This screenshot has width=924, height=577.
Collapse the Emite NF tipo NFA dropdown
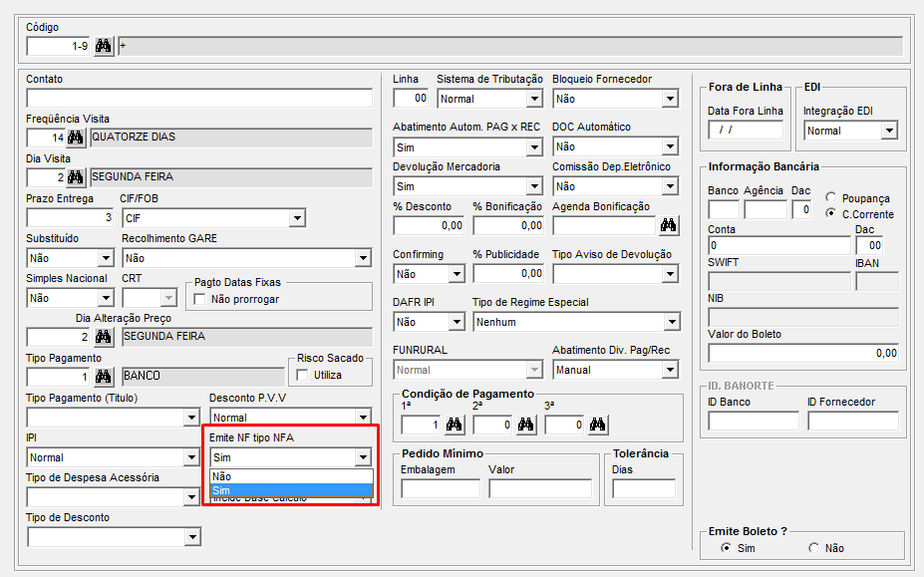363,457
